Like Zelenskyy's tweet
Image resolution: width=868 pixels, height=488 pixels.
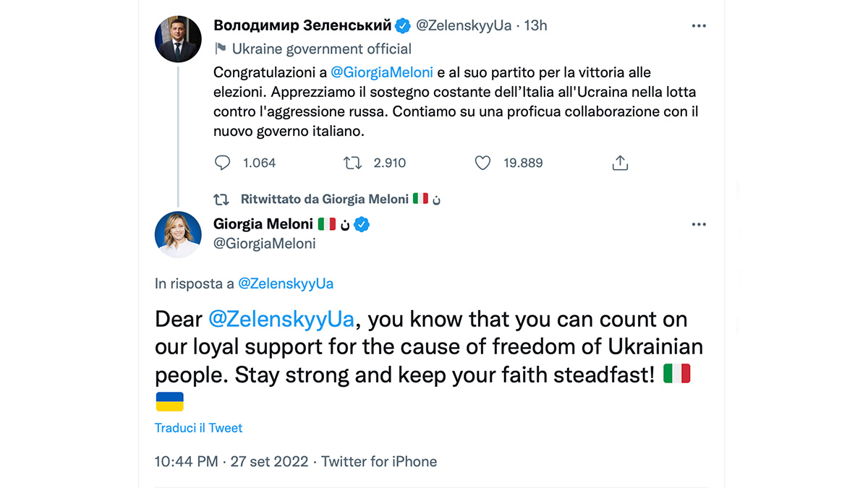coord(482,163)
